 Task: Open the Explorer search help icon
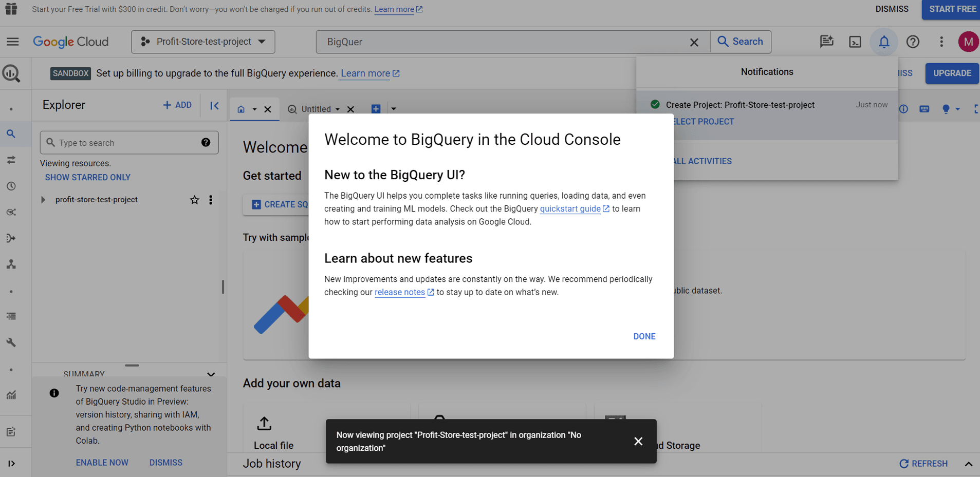pos(206,143)
